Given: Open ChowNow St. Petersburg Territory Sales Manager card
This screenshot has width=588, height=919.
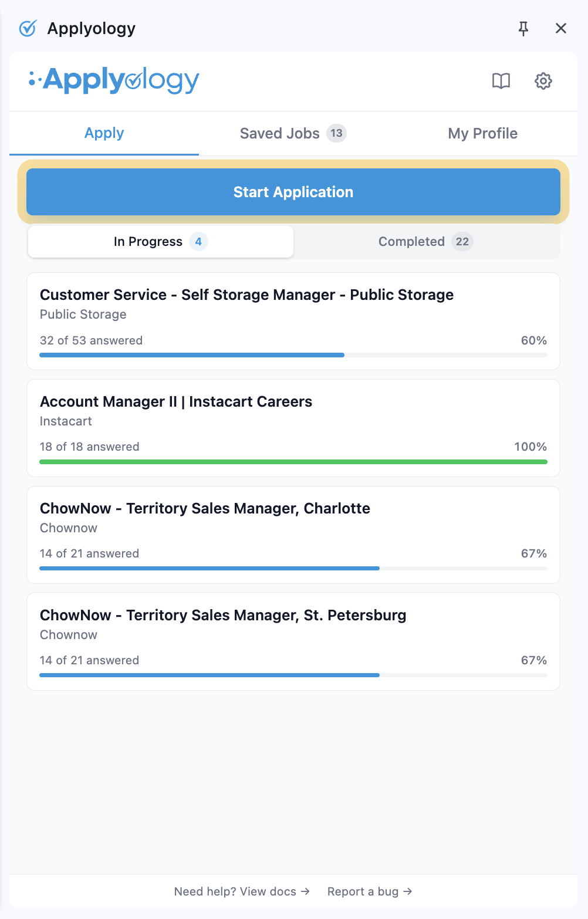Looking at the screenshot, I should click(293, 641).
